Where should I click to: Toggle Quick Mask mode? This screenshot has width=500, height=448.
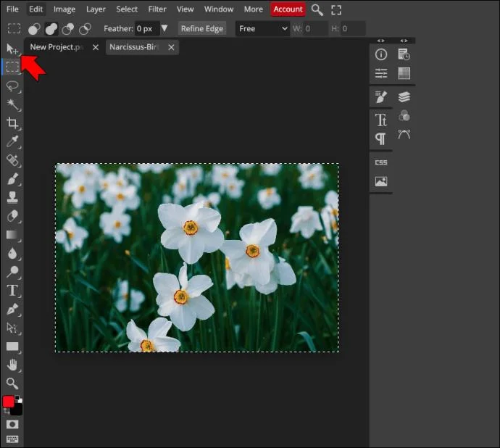[x=12, y=424]
